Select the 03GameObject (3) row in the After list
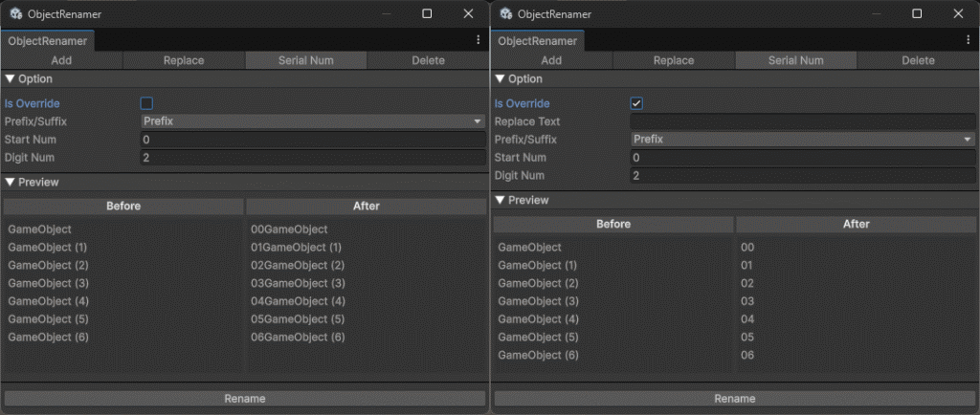 (297, 283)
